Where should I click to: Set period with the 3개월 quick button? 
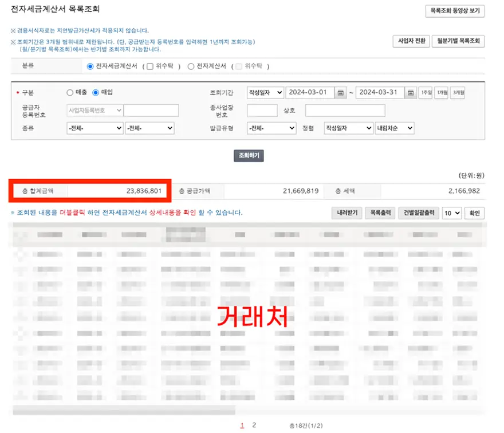tap(458, 93)
